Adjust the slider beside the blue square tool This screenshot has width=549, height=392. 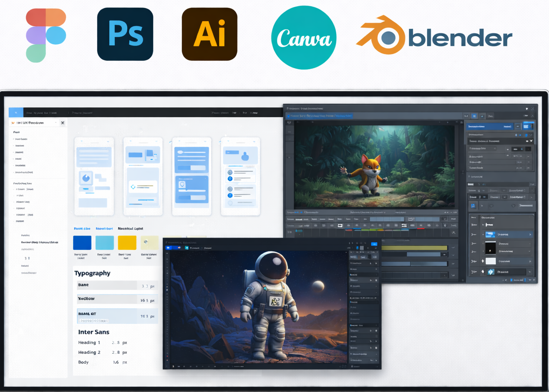(526, 206)
